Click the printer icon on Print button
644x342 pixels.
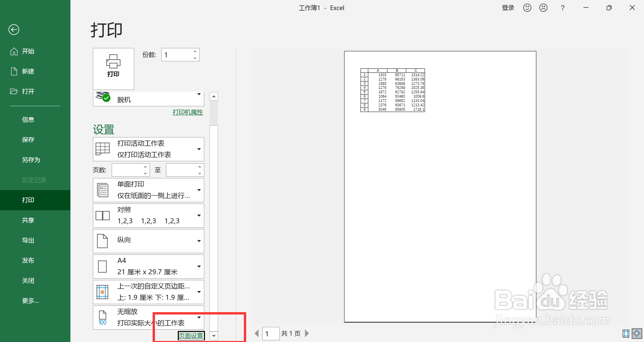[113, 61]
